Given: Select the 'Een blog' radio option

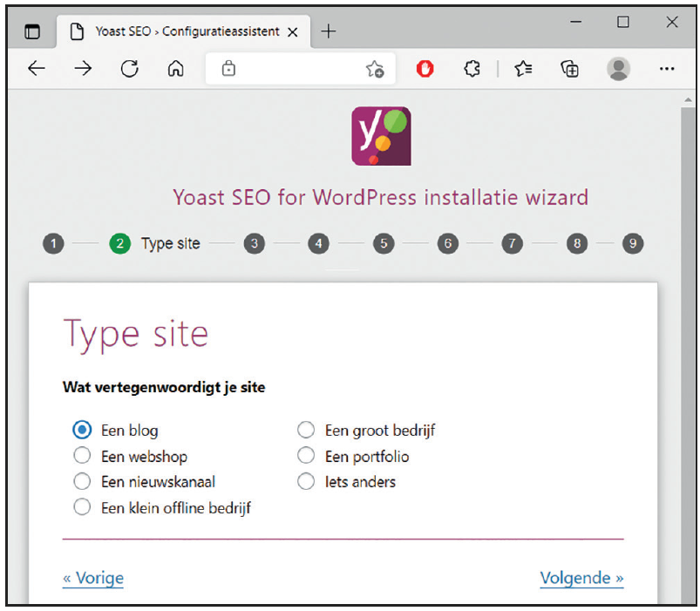Looking at the screenshot, I should point(82,430).
